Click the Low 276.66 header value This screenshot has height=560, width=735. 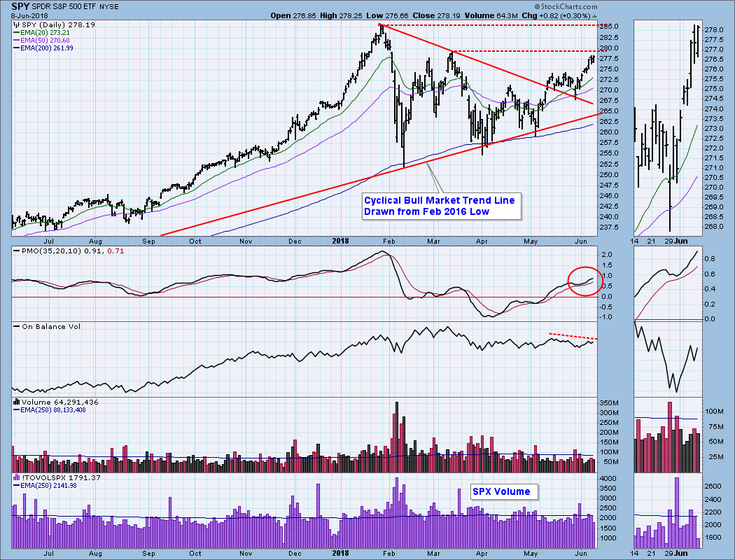(388, 15)
